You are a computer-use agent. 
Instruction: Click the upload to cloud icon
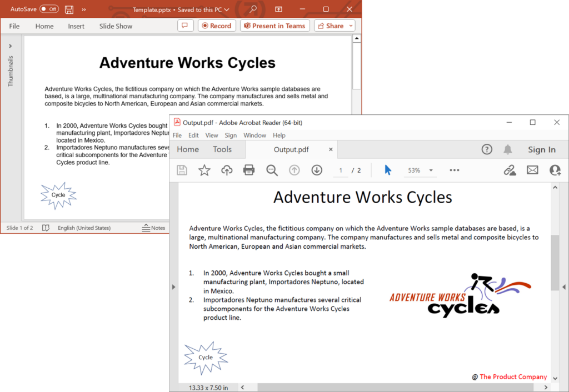pyautogui.click(x=227, y=170)
